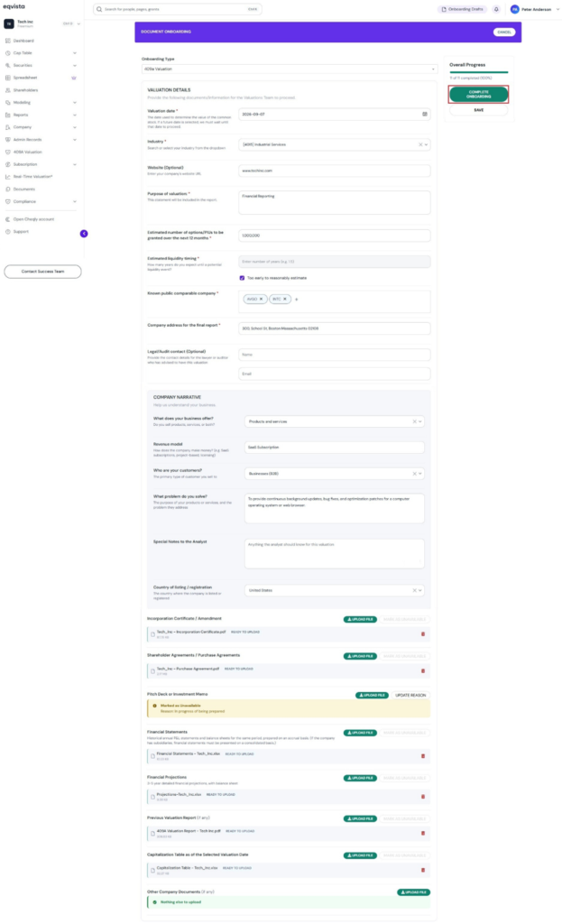Expand the Reports sidebar chevron
Image resolution: width=562 pixels, height=924 pixels.
coord(75,115)
